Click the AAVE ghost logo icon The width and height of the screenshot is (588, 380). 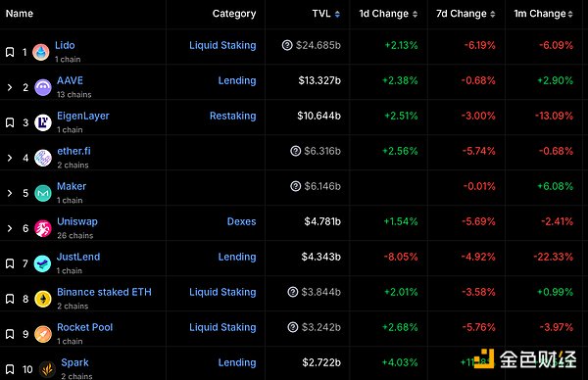(x=43, y=87)
